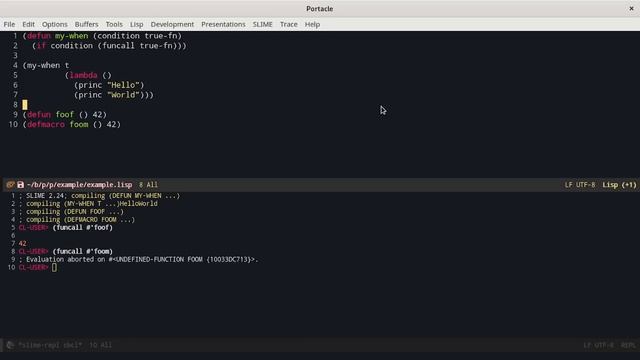
Task: Open the Buffers menu
Action: [x=87, y=24]
